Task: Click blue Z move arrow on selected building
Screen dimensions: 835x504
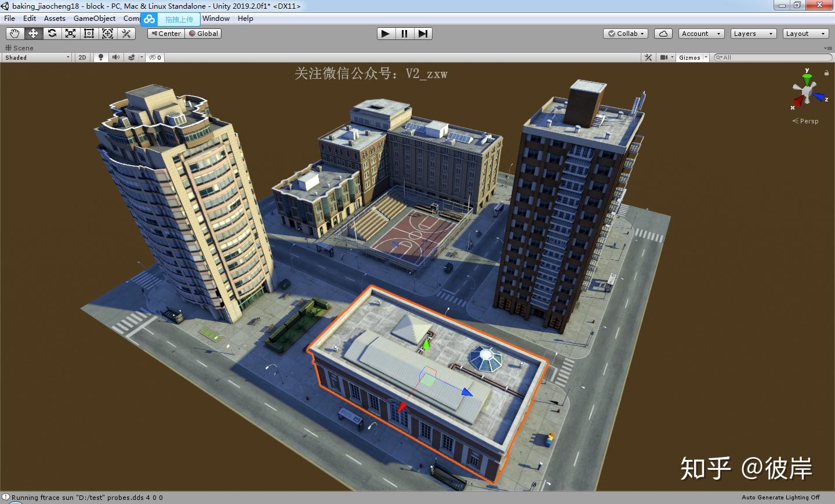Action: [x=467, y=392]
